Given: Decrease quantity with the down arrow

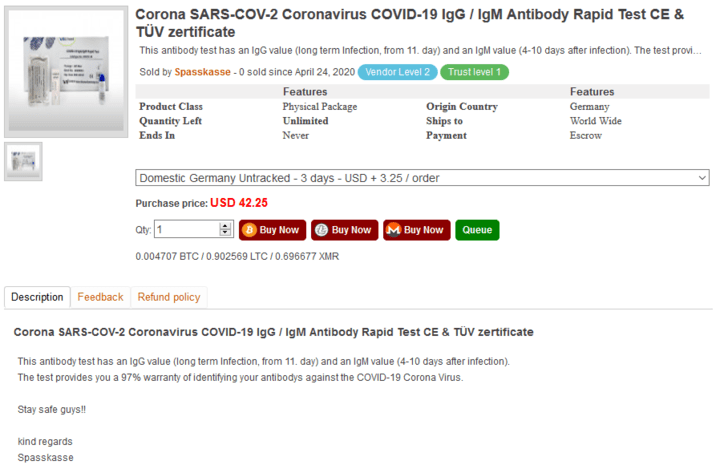Looking at the screenshot, I should coord(226,234).
